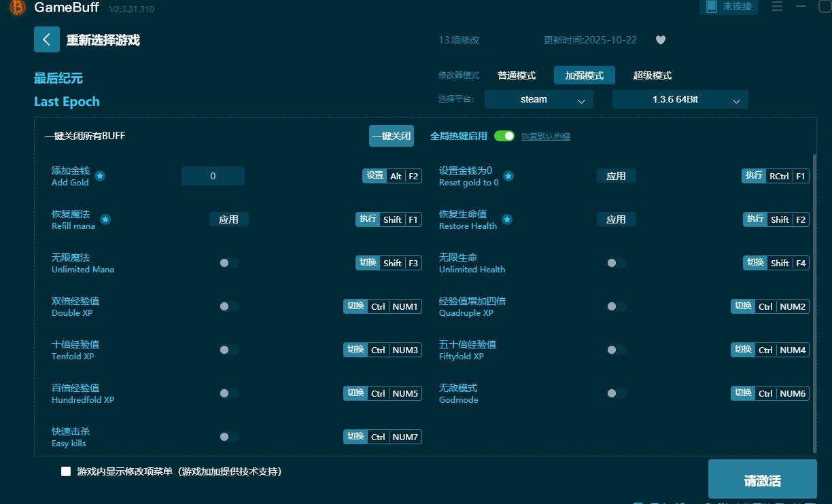The image size is (832, 504).
Task: Click the star icon beside Refill mana
Action: pos(105,219)
